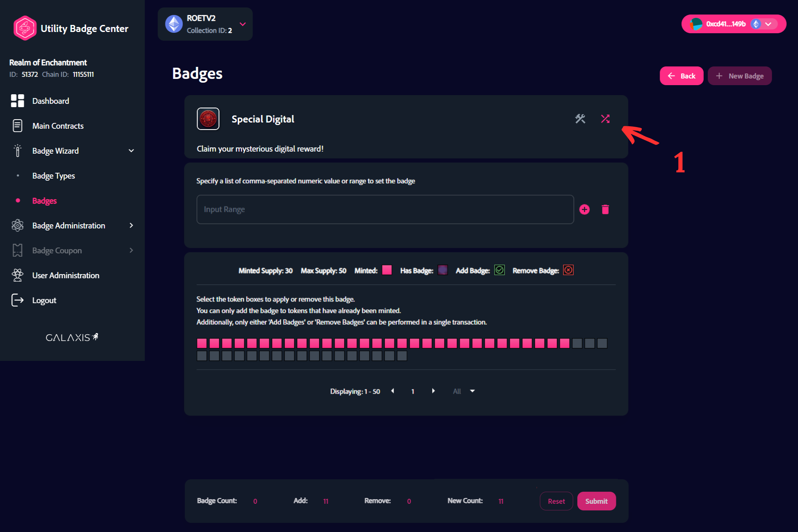Click the Submit button
Viewport: 798px width, 532px height.
596,501
